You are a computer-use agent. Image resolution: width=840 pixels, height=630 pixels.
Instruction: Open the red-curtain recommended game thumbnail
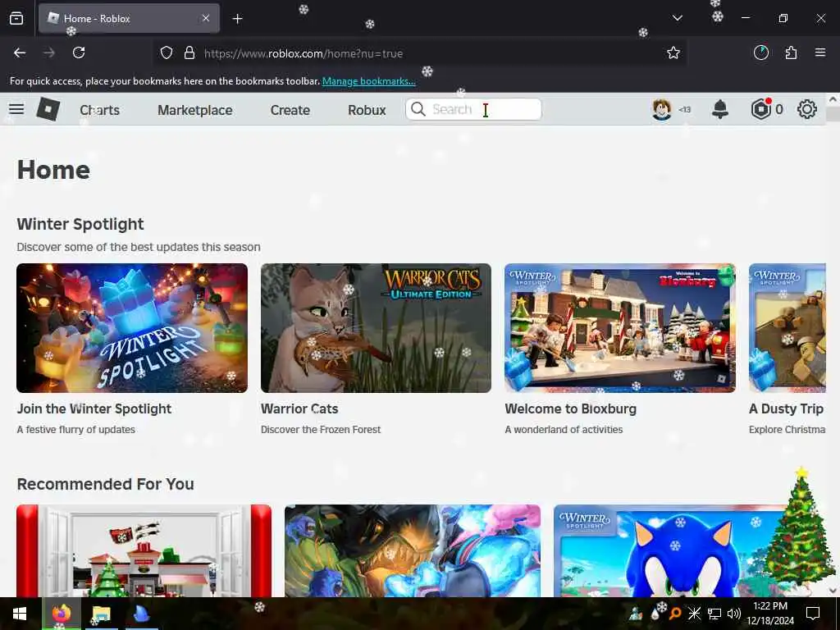click(144, 550)
